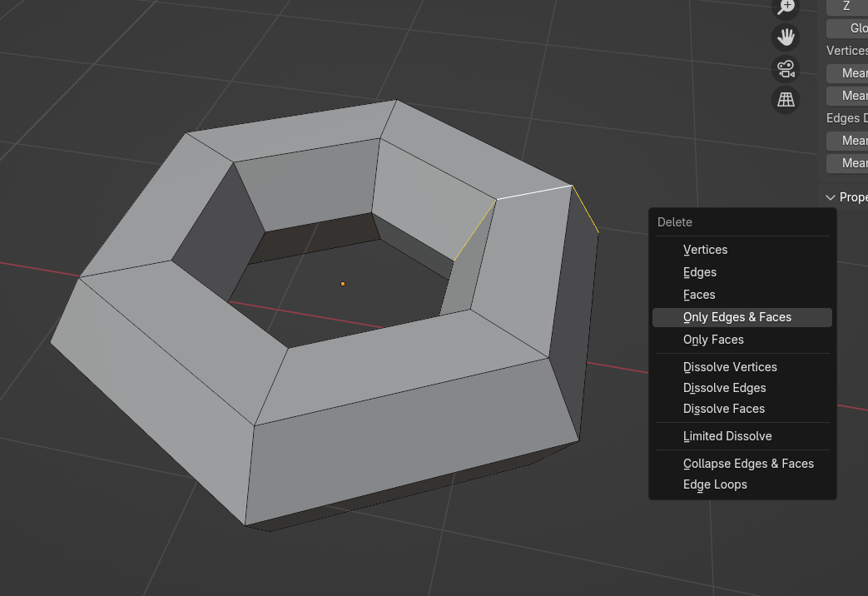Click the Delete menu title text
The width and height of the screenshot is (868, 596).
675,222
